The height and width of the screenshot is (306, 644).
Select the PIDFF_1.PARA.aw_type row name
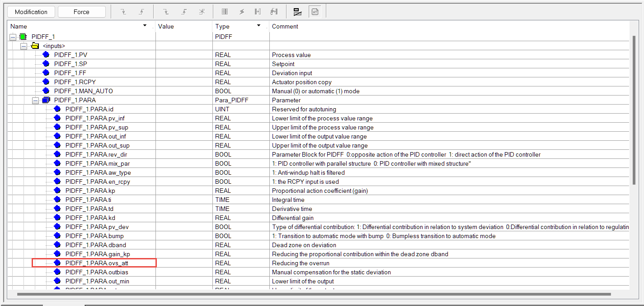click(98, 172)
